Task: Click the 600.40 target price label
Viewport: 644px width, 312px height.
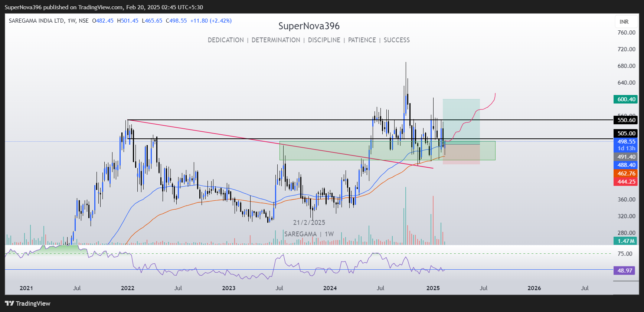Action: pos(625,99)
